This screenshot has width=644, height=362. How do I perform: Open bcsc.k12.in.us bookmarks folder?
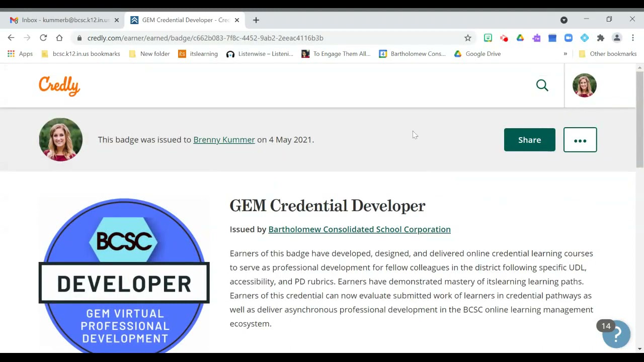pyautogui.click(x=80, y=54)
